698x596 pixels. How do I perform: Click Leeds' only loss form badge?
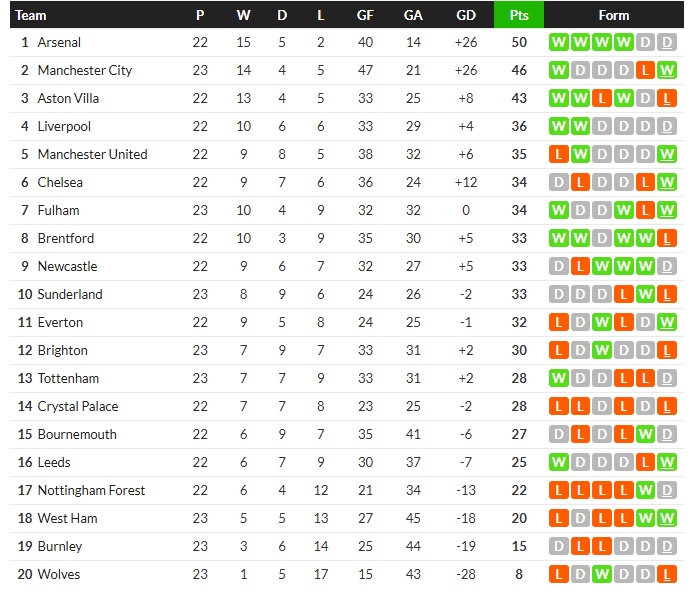click(x=646, y=463)
